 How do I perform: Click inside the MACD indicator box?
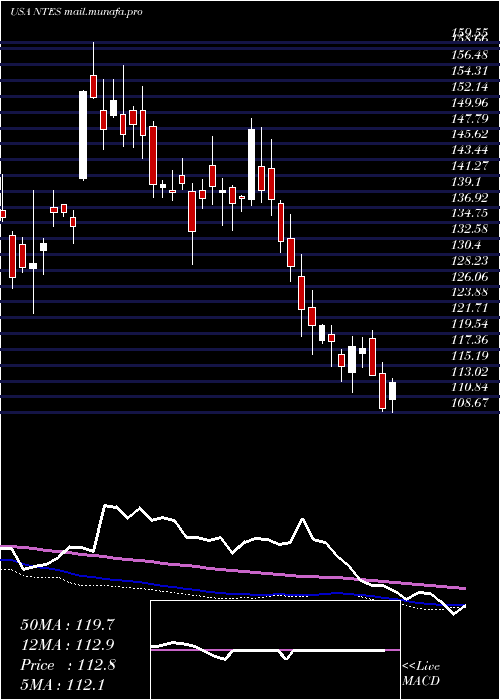coord(275,650)
